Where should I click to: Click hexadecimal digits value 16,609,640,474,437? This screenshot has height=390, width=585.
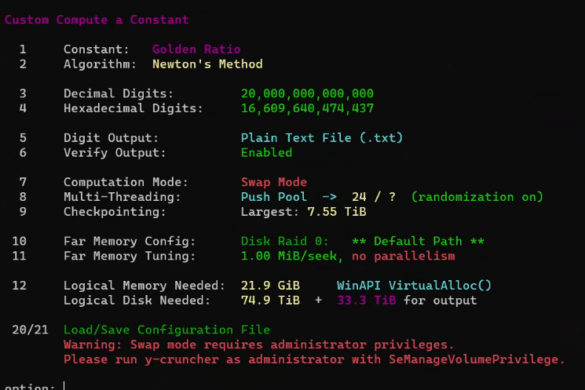click(x=307, y=108)
